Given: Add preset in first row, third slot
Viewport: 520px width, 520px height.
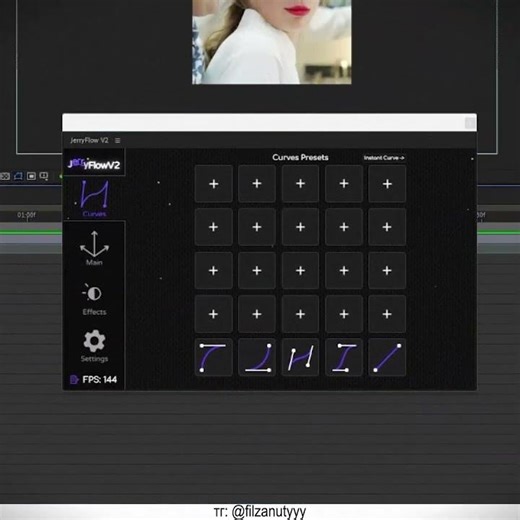Looking at the screenshot, I should click(300, 184).
